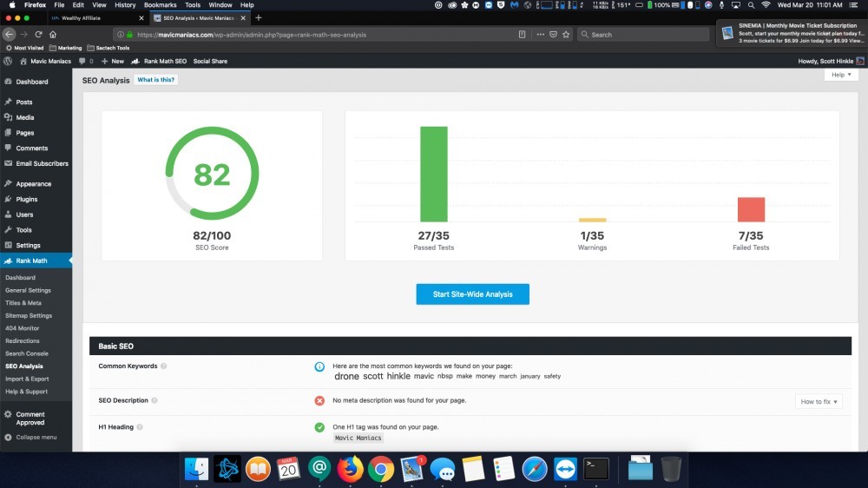Start Site-Wide Analysis
The image size is (868, 488).
point(472,294)
